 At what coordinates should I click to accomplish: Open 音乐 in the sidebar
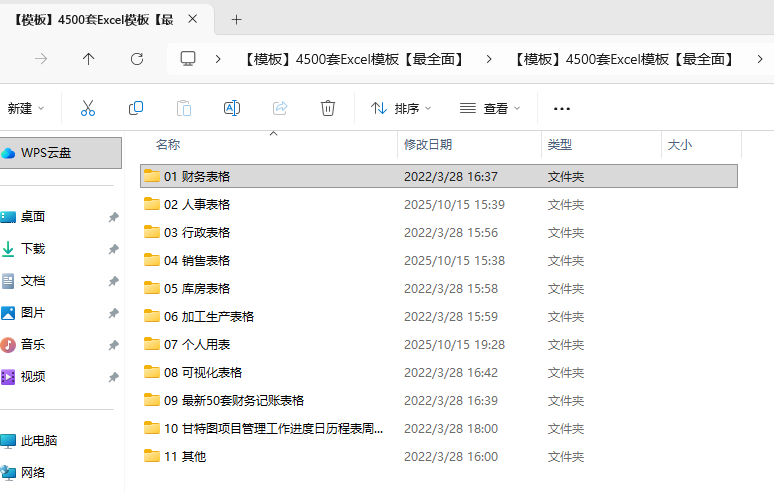pos(33,345)
